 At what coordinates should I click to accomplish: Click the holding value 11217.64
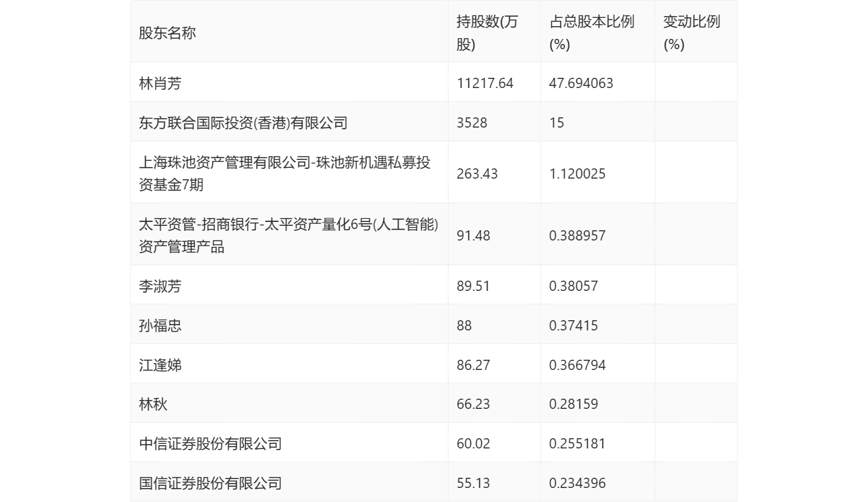click(485, 83)
